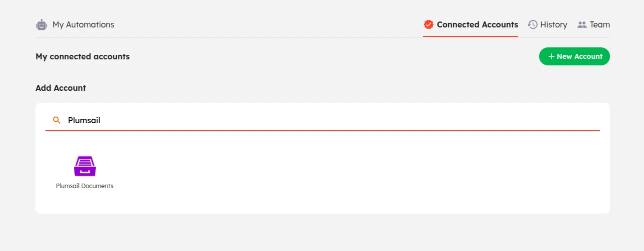644x251 pixels.
Task: Click the Plumsail Documents label
Action: point(85,186)
